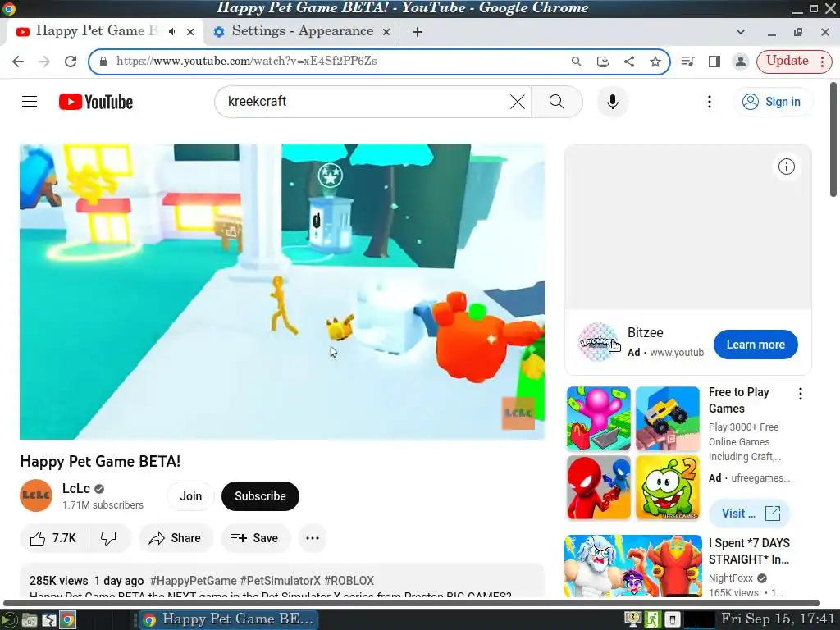Click the page vertical scrollbar
The image size is (840, 630).
point(833,139)
